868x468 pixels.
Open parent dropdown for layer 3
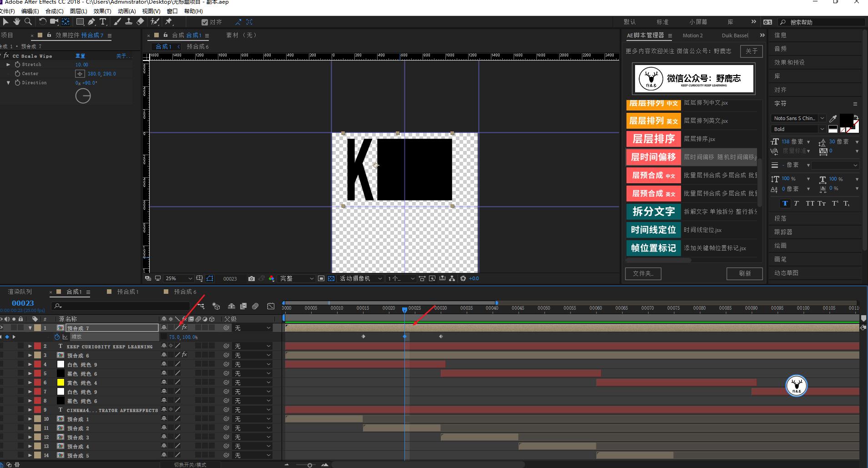[x=252, y=355]
